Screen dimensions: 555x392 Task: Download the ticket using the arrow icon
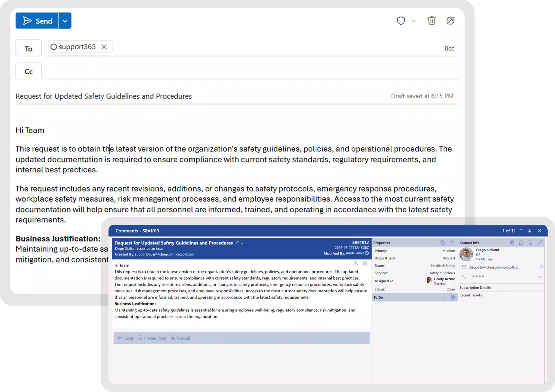point(242,243)
